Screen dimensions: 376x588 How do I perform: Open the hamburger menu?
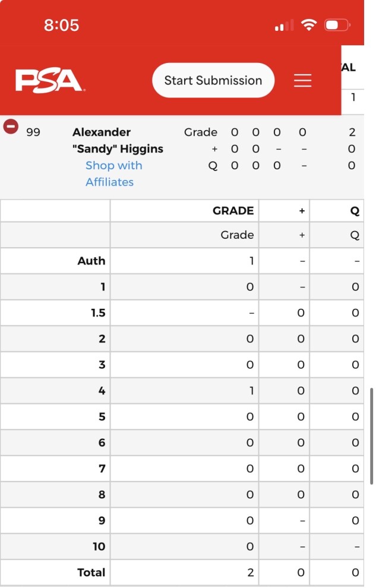point(302,81)
